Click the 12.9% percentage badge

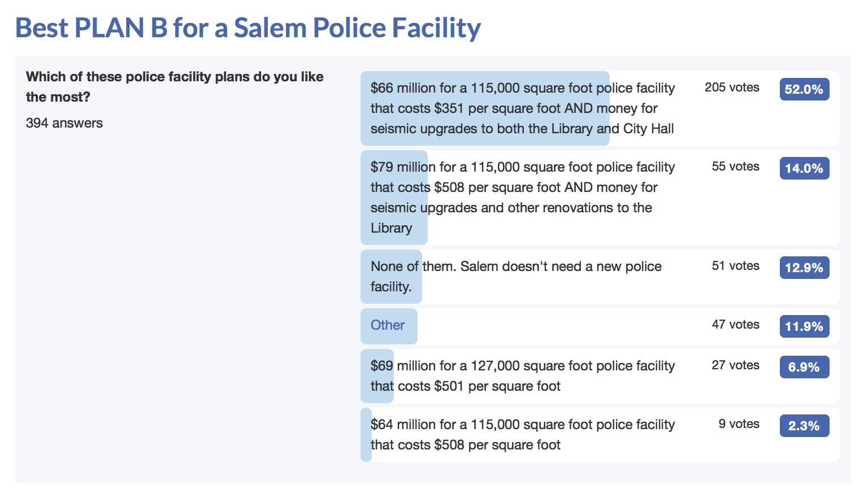[804, 268]
